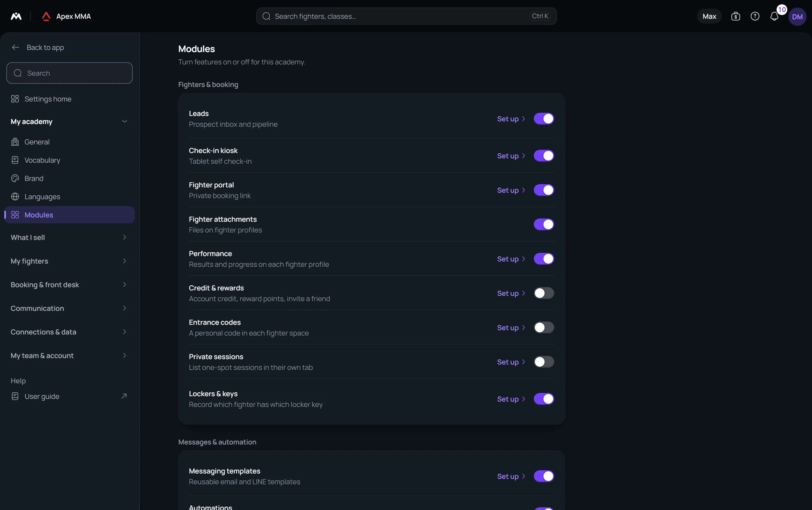Disable the Lockers & keys toggle
This screenshot has height=510, width=812.
543,399
